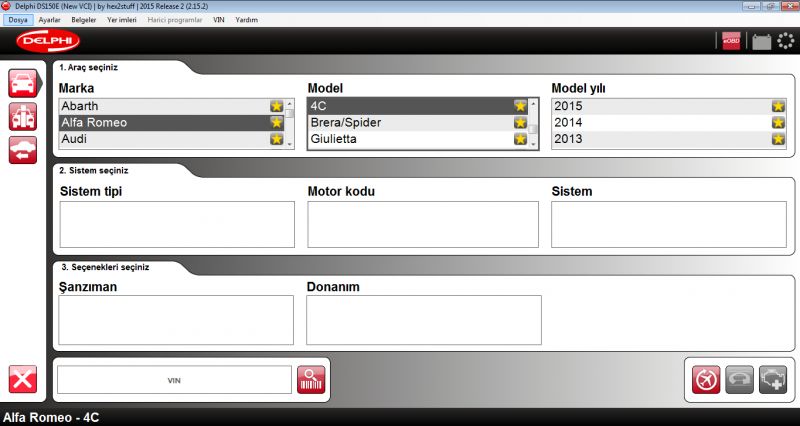
Task: Open the multi-vehicle icon in left sidebar
Action: (23, 117)
